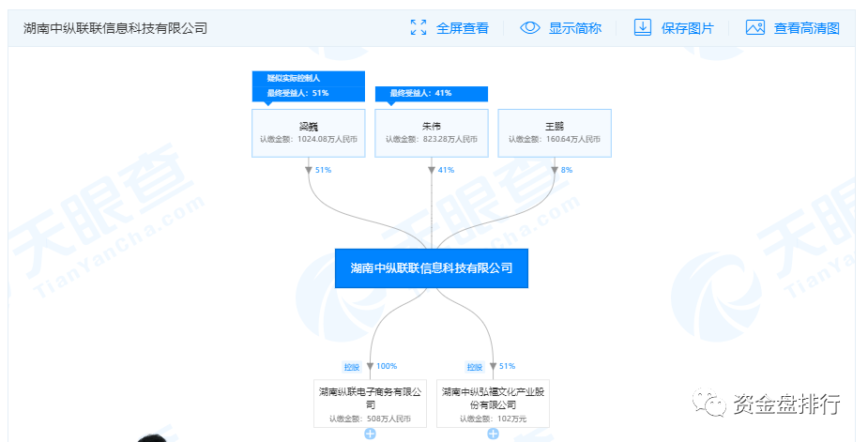Click the 51% label above 湖南中纵弘福文化产业
Viewport: 868px width, 442px height.
507,366
